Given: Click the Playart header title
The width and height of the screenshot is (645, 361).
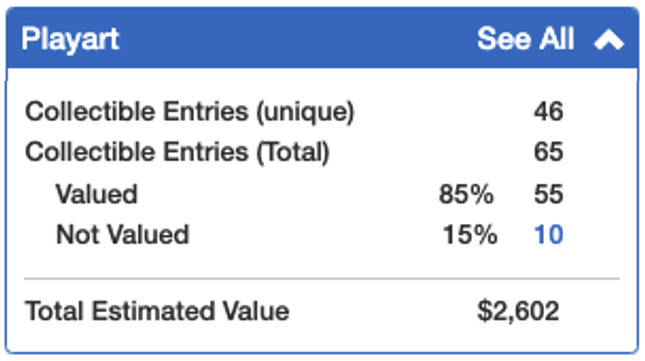Looking at the screenshot, I should click(x=70, y=39).
